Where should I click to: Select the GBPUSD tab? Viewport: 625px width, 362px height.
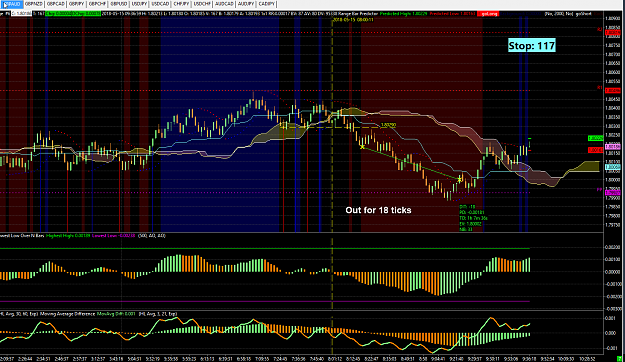[x=118, y=4]
